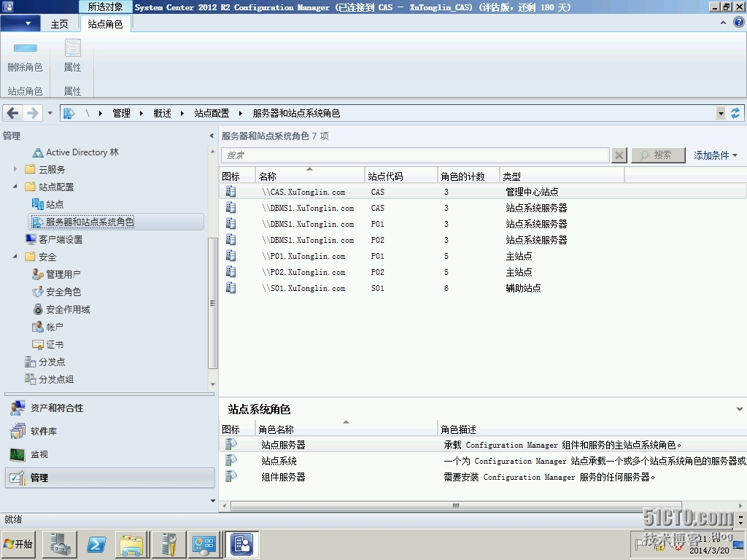Open 分发点 tree node
This screenshot has height=560, width=747.
coord(44,362)
